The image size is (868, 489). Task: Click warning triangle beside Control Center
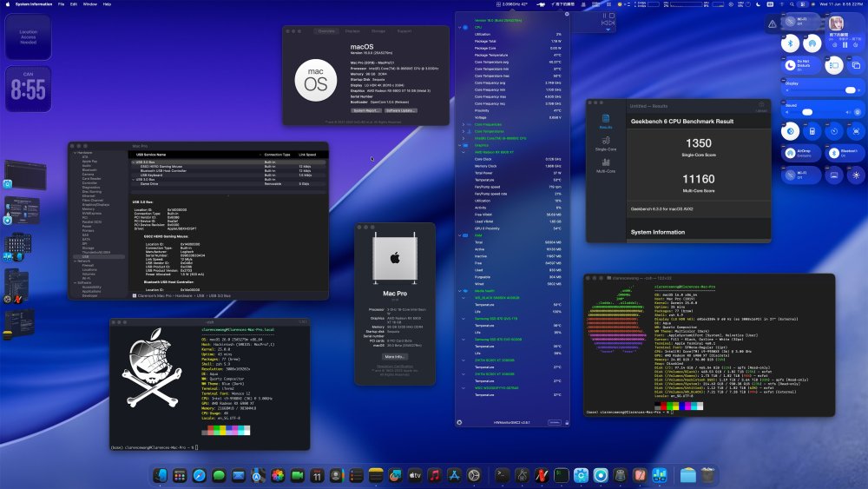tap(773, 23)
